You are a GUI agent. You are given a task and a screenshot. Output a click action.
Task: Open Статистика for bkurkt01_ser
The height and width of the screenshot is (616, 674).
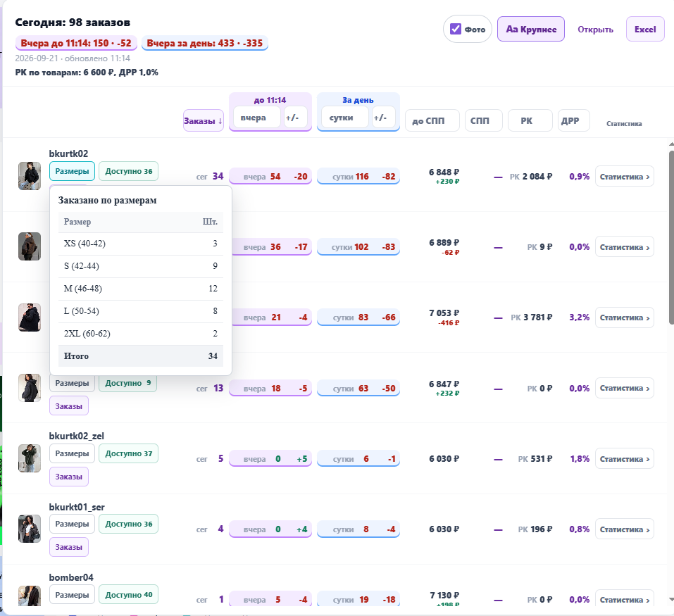click(624, 529)
